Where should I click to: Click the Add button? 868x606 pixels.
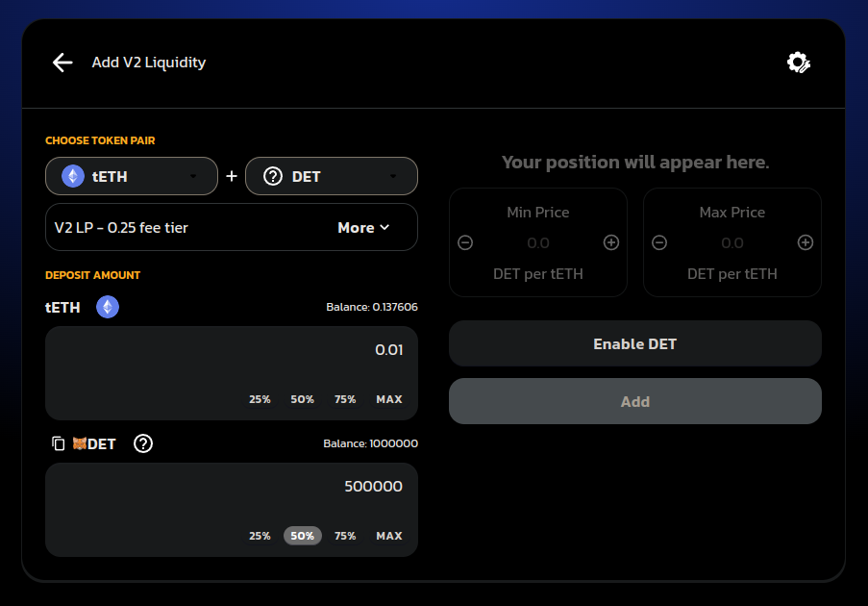pos(635,402)
